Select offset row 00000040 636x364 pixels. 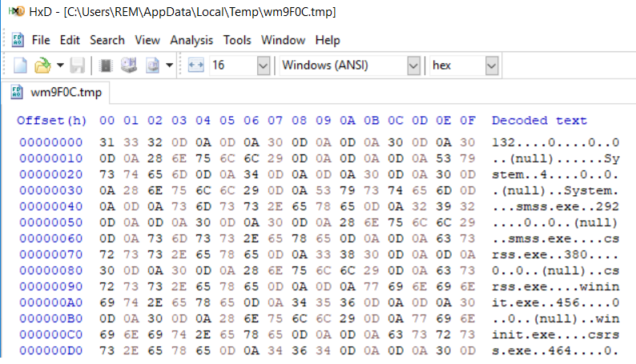coord(51,206)
